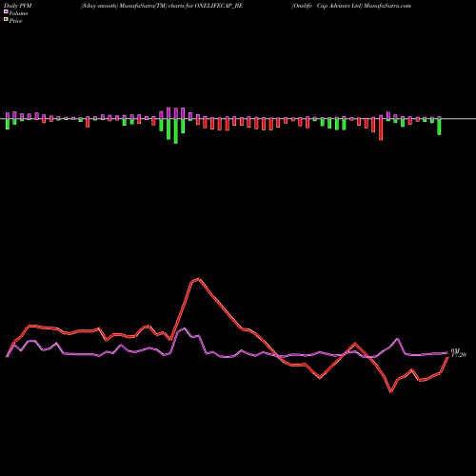Image resolution: width=476 pixels, height=476 pixels.
Task: Click the peak of the red price line
Action: (x=199, y=279)
